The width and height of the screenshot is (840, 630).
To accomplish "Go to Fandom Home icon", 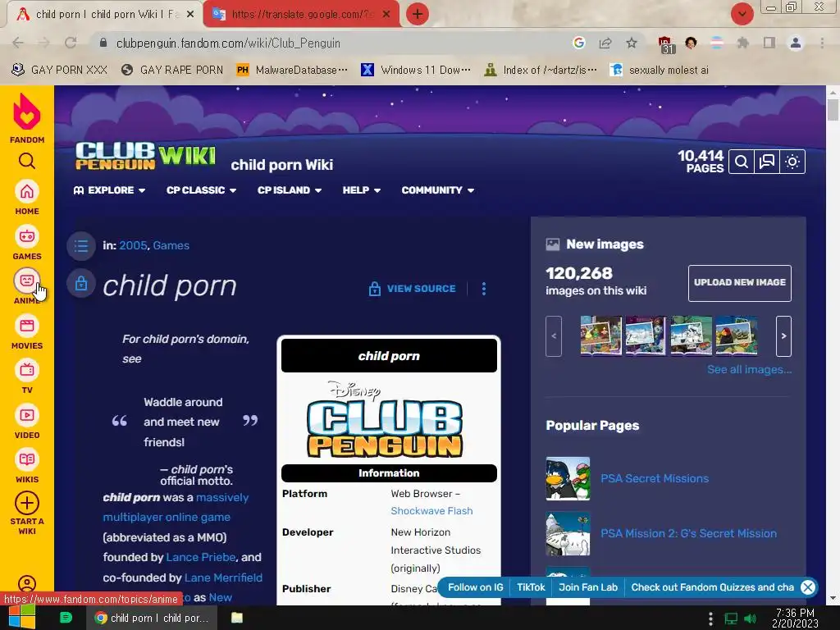I will (x=27, y=191).
